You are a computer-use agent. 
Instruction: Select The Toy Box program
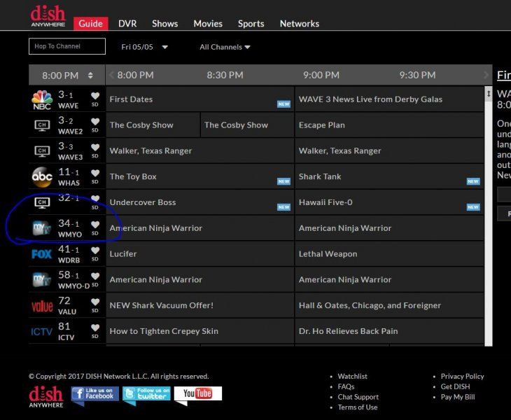click(200, 176)
